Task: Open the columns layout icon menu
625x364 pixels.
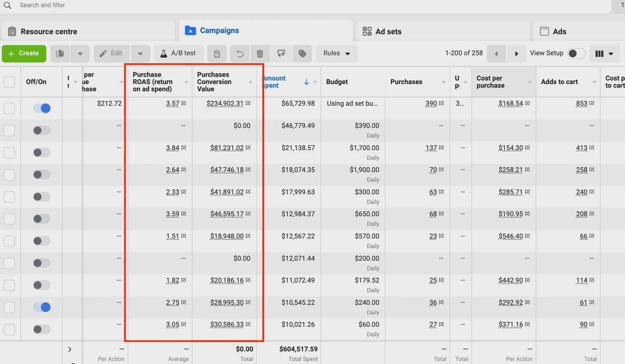Action: [604, 54]
